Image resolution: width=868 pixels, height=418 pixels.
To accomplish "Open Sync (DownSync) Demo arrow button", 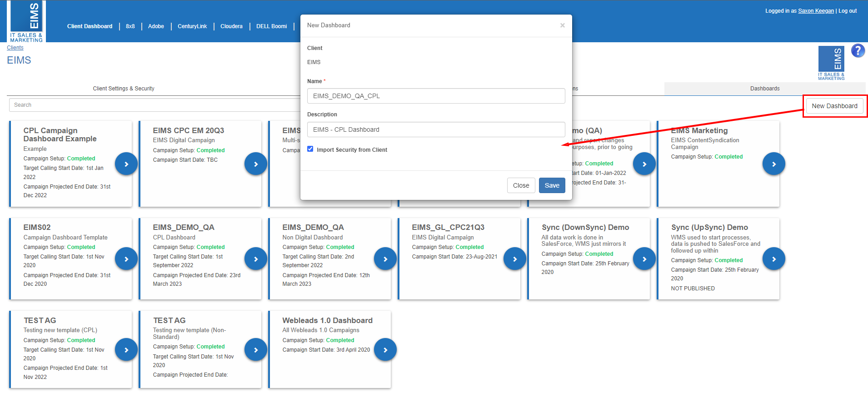I will tap(644, 259).
